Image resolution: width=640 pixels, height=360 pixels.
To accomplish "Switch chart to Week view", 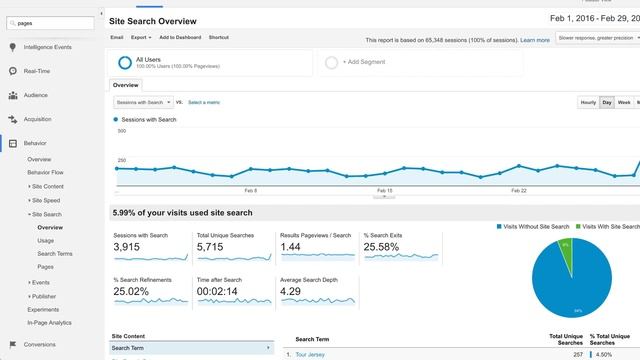I will point(624,102).
